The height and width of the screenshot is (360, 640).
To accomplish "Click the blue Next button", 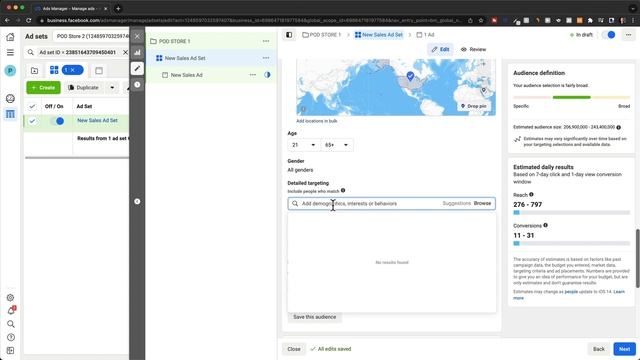I will tap(624, 349).
